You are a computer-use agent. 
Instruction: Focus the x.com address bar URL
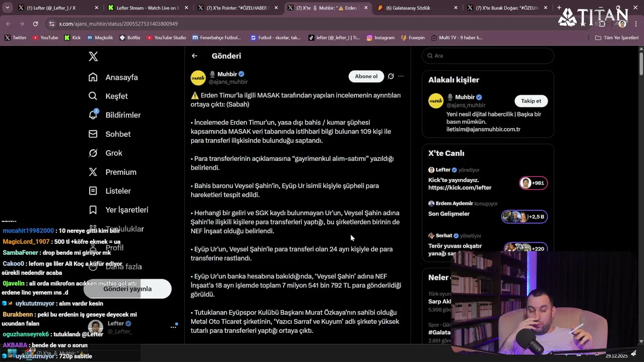click(118, 24)
